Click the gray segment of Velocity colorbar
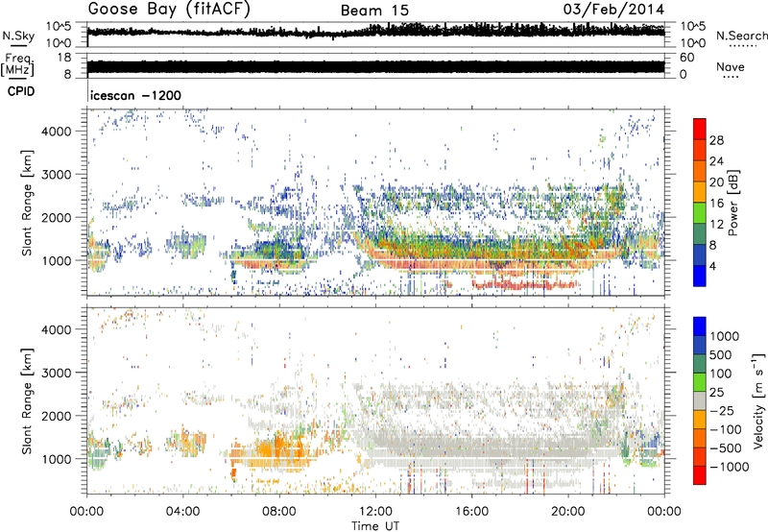The width and height of the screenshot is (768, 532). click(700, 400)
